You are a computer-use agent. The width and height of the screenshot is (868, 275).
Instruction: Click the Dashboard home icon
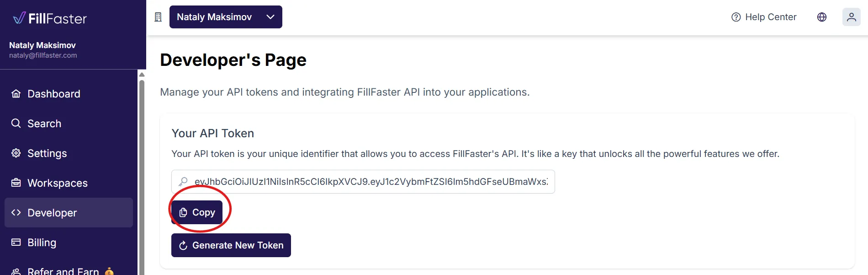pyautogui.click(x=16, y=94)
